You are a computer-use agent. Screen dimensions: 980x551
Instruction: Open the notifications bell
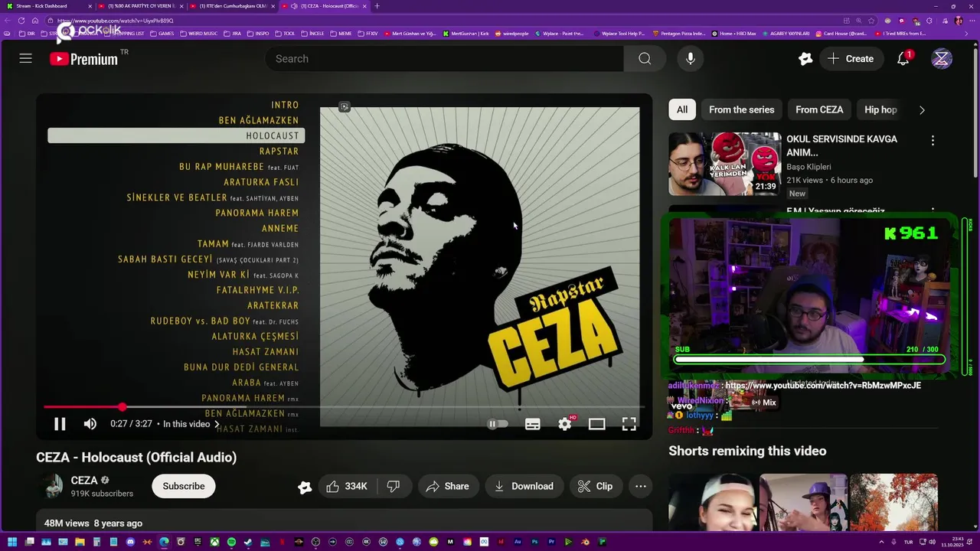pyautogui.click(x=903, y=59)
